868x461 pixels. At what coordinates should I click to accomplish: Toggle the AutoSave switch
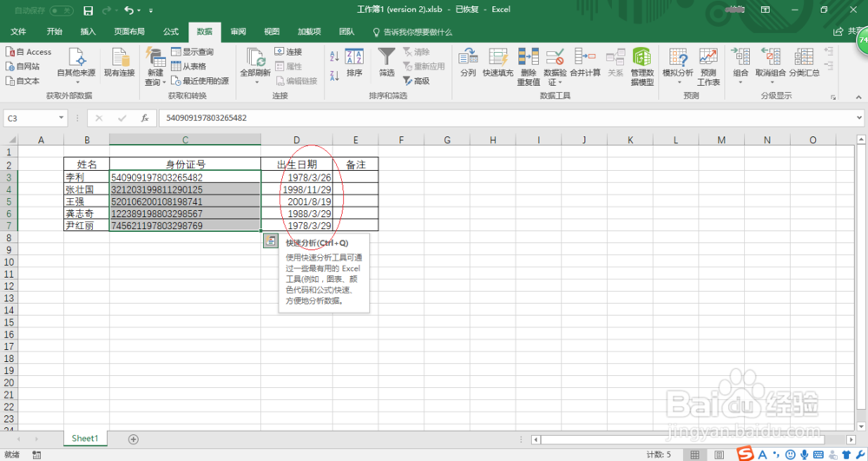(x=62, y=10)
